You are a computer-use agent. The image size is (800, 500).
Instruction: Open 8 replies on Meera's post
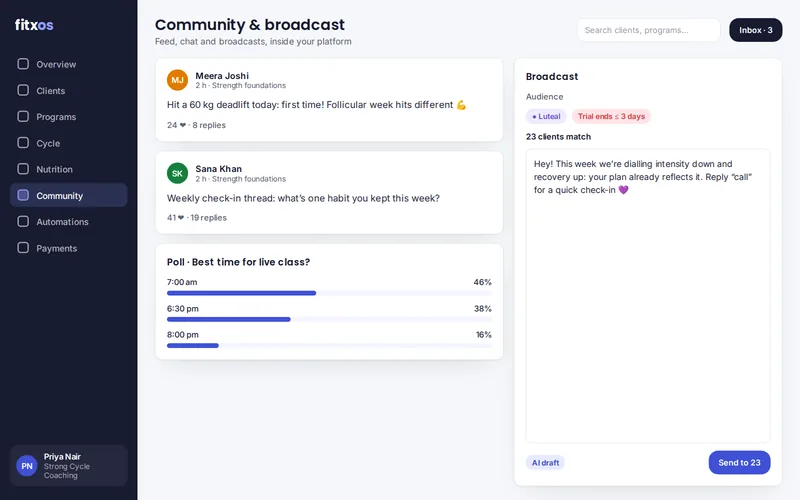tap(209, 125)
